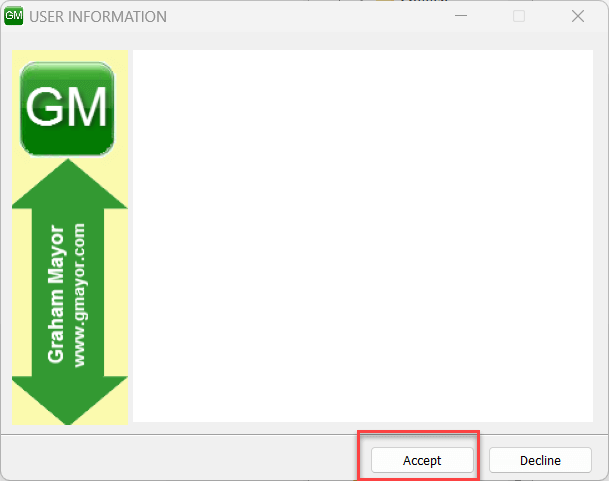Click the www.gmayor.com text in the arrow banner
This screenshot has height=481, width=609.
(x=79, y=295)
